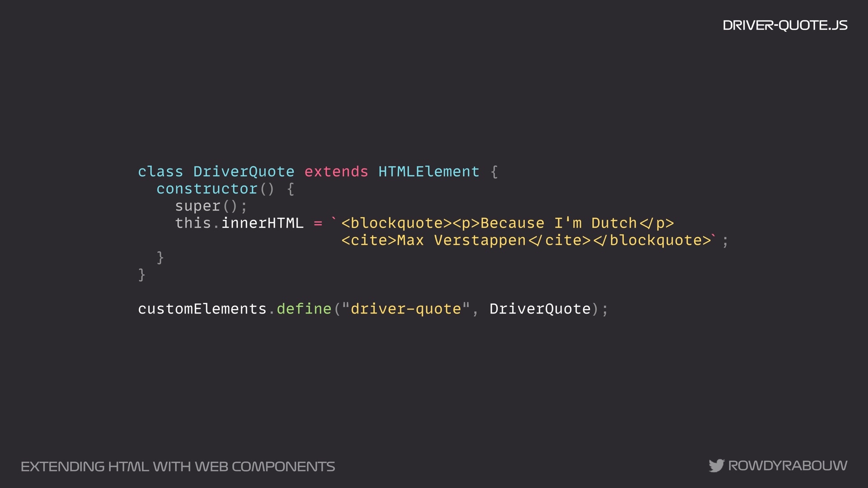Click the text Because I'm Dutch
Viewport: 868px width, 488px height.
[558, 223]
